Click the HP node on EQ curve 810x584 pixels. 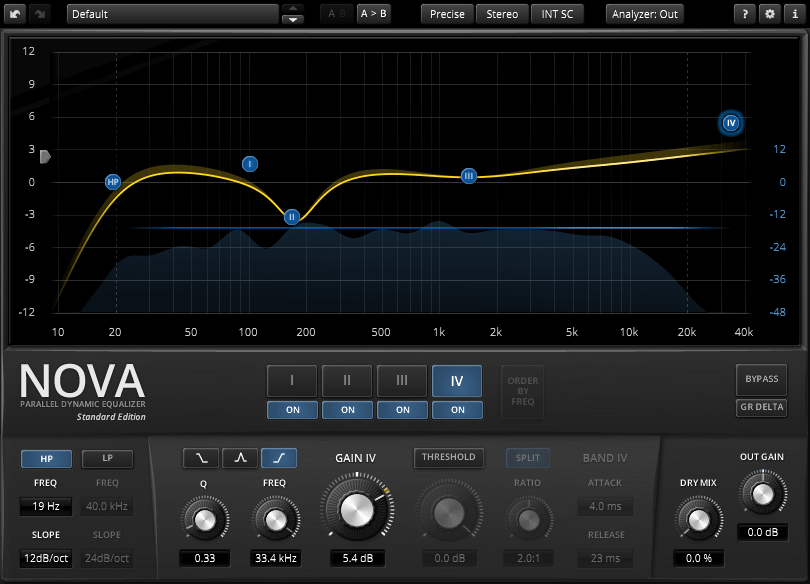(113, 182)
